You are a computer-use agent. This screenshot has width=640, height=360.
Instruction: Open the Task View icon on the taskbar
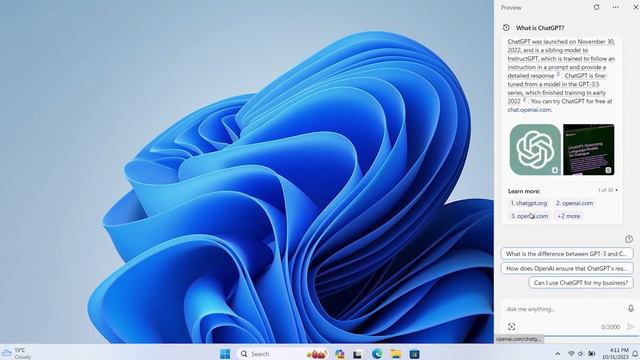[358, 354]
